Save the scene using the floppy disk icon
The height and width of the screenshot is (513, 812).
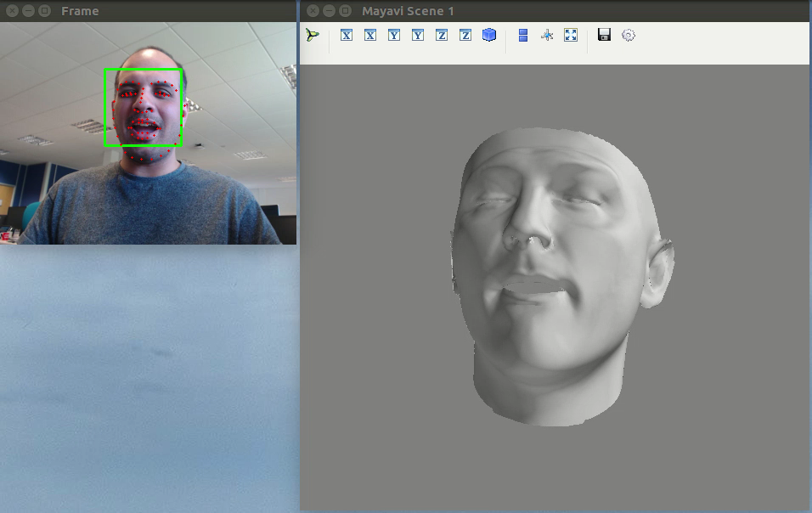tap(605, 35)
